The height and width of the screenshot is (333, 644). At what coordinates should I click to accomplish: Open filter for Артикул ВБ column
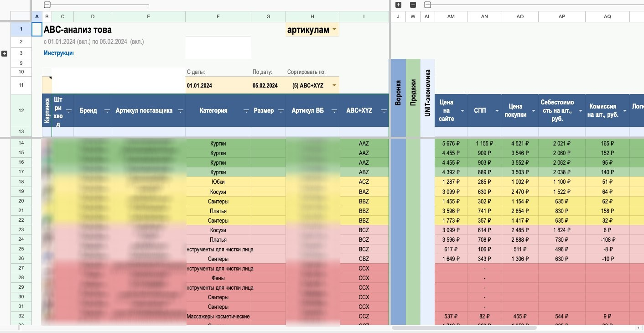[334, 111]
